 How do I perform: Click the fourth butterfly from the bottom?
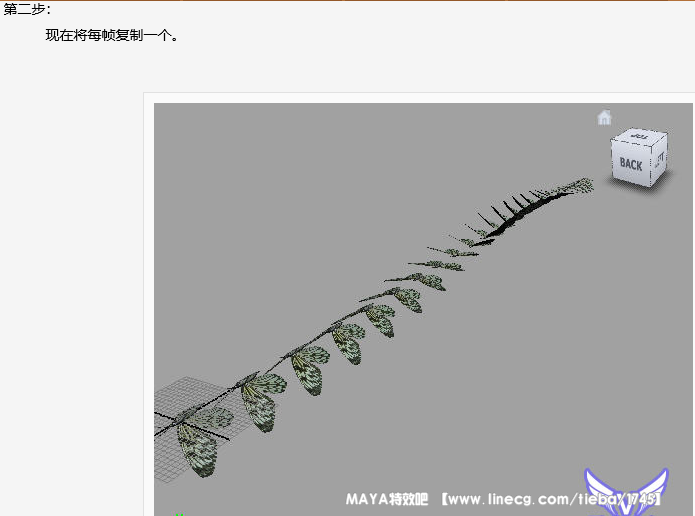click(x=348, y=343)
